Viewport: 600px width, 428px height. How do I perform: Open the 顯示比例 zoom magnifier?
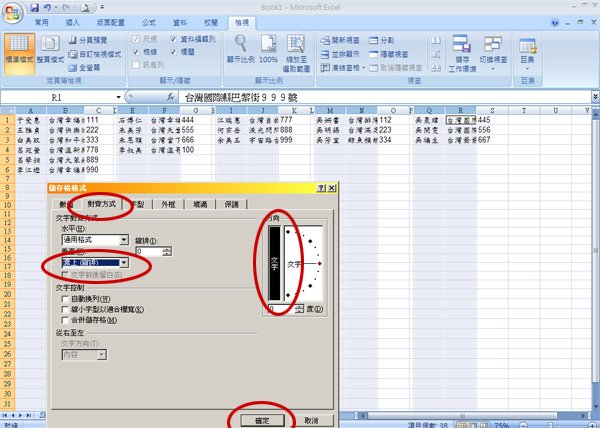(x=240, y=49)
